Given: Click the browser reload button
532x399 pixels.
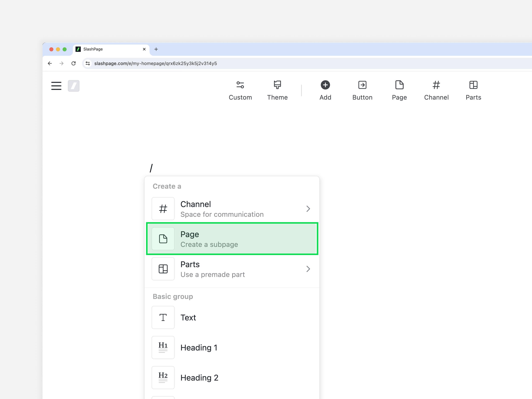Looking at the screenshot, I should 74,63.
